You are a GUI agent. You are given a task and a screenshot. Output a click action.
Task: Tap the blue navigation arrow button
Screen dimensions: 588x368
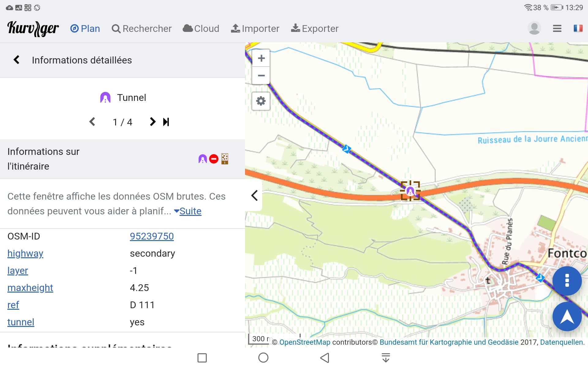pos(567,316)
